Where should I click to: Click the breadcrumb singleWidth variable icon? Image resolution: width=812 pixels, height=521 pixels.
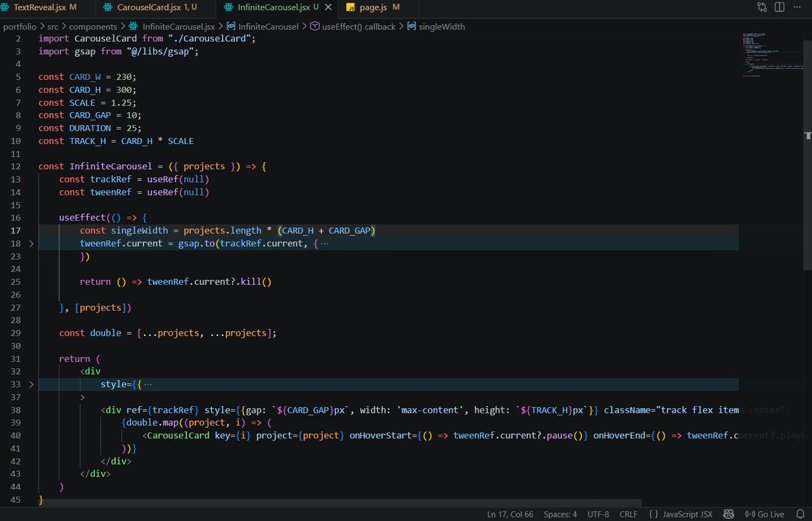click(411, 27)
